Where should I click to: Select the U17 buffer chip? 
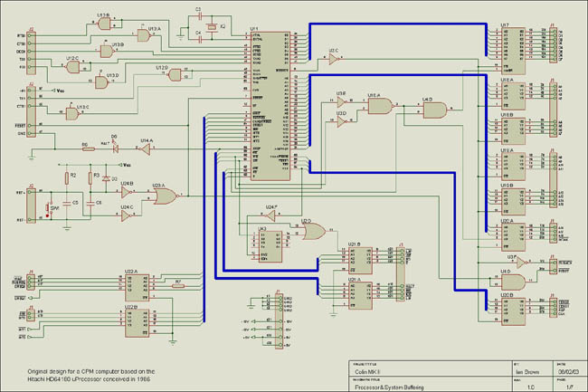coord(511,52)
